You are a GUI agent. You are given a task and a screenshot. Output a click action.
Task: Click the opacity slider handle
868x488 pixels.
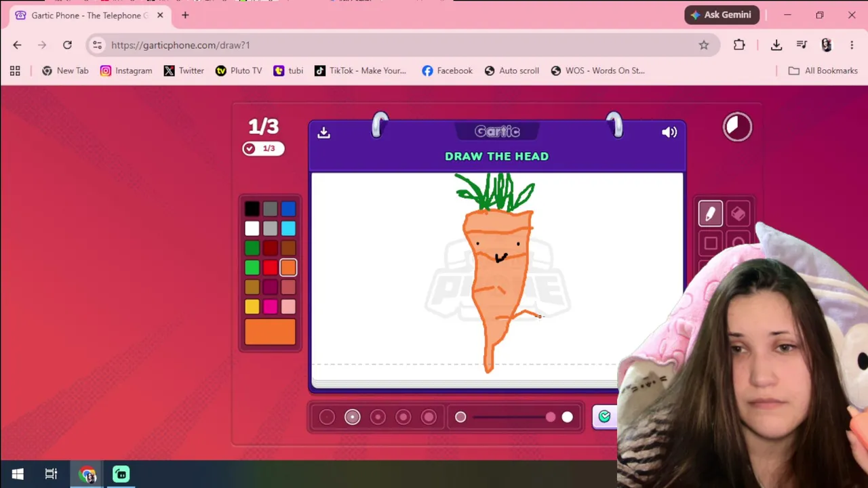click(551, 417)
